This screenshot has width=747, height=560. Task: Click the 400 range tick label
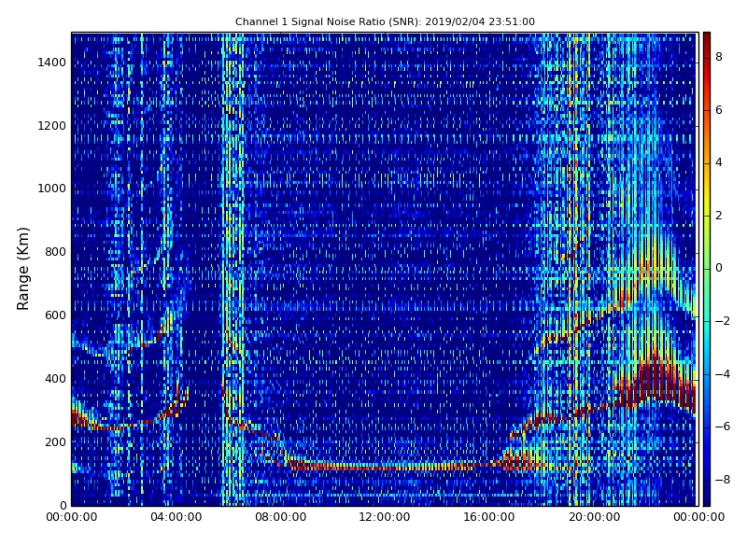[55, 379]
